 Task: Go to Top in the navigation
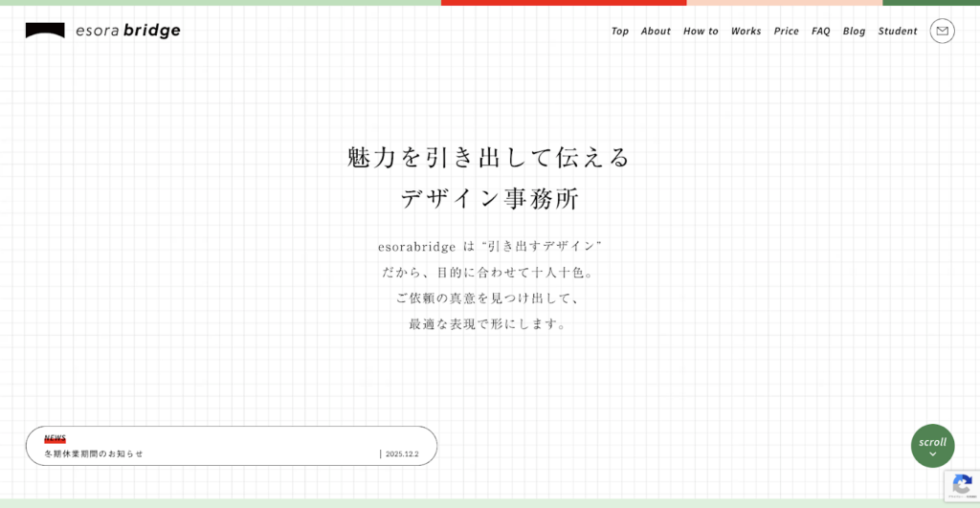coord(620,32)
